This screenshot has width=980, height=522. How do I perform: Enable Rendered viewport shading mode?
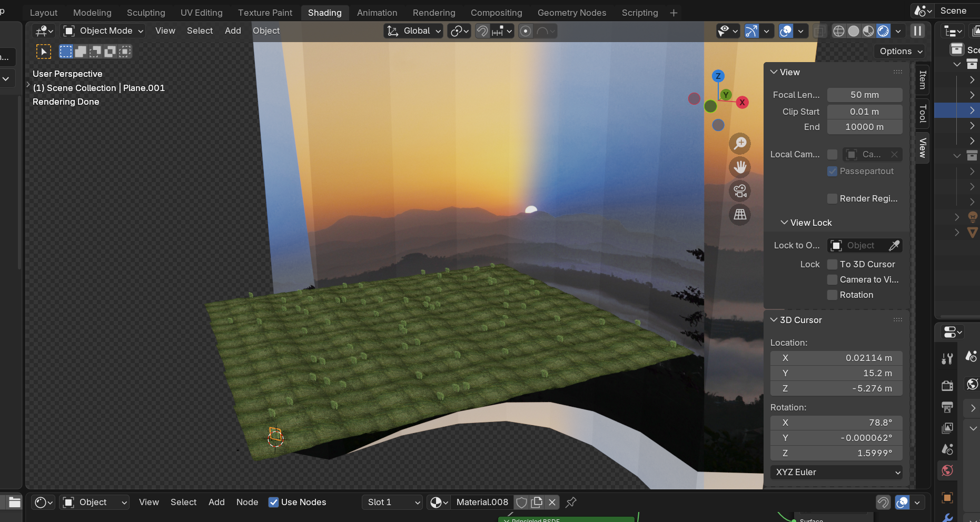(x=883, y=31)
